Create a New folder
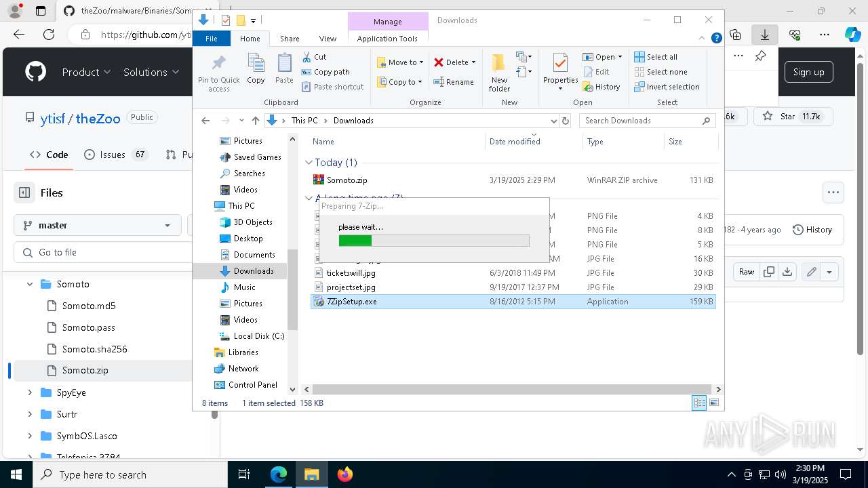 coord(499,73)
